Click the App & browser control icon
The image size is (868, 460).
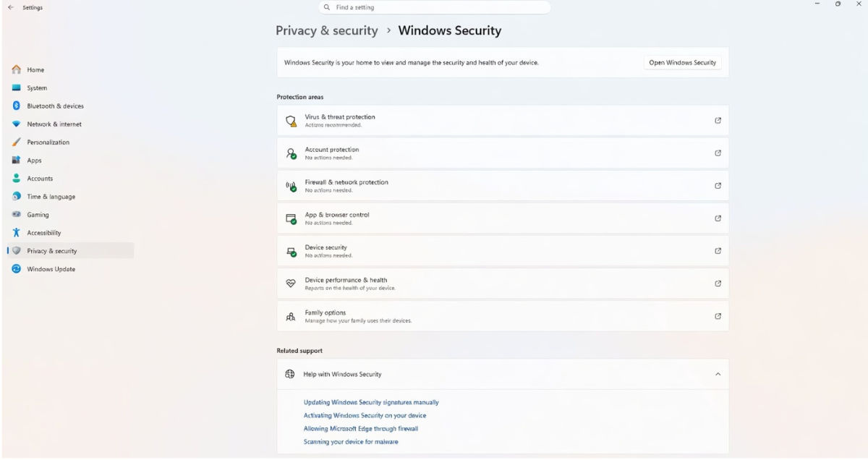(291, 218)
